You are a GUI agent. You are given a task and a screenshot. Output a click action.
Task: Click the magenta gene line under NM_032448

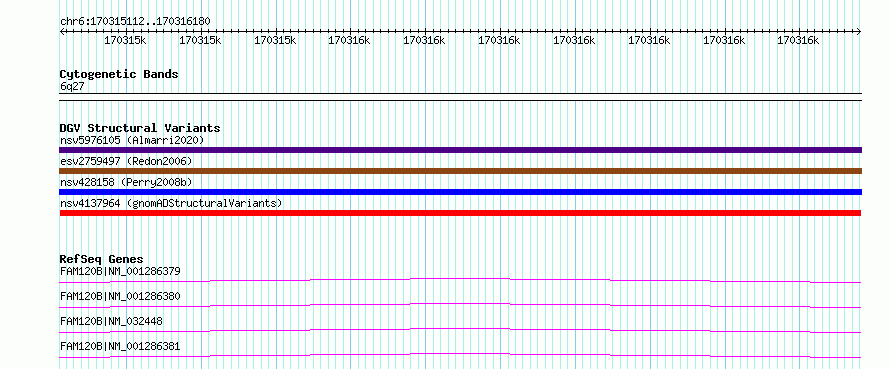click(x=460, y=329)
